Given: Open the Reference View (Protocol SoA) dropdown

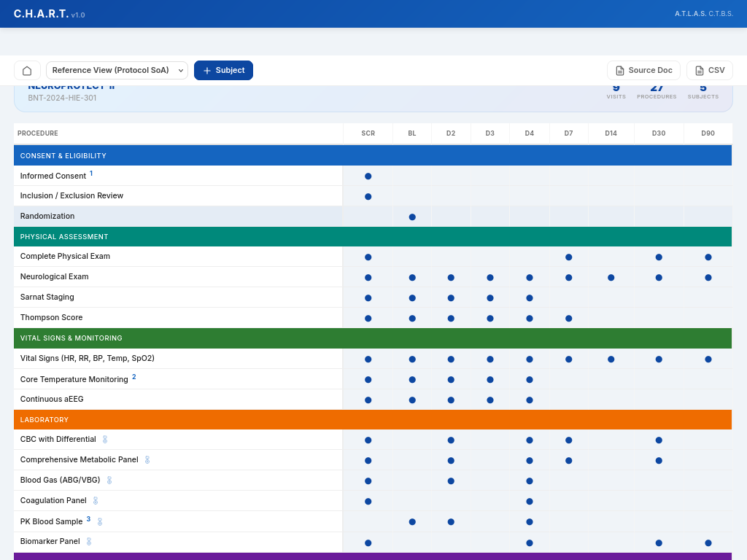Looking at the screenshot, I should click(117, 70).
